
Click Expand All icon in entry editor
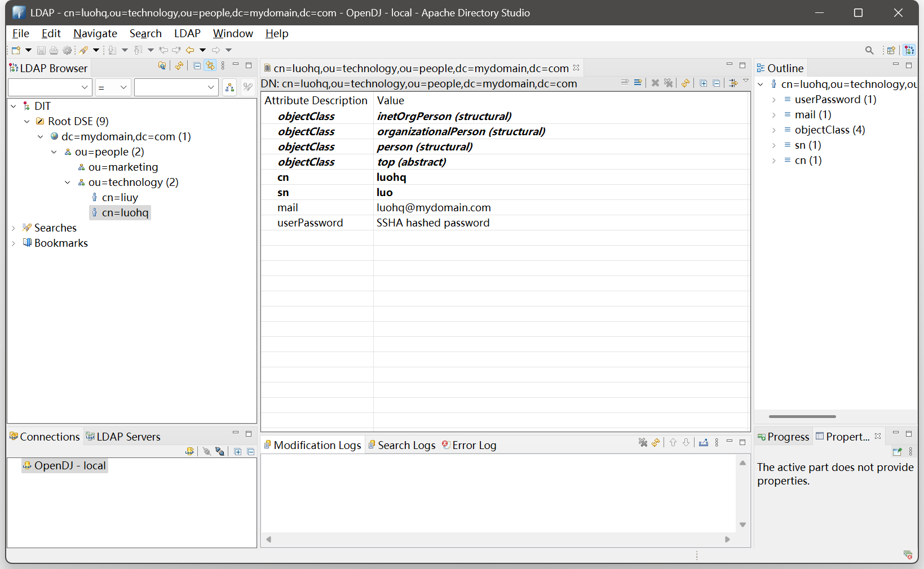pyautogui.click(x=704, y=83)
